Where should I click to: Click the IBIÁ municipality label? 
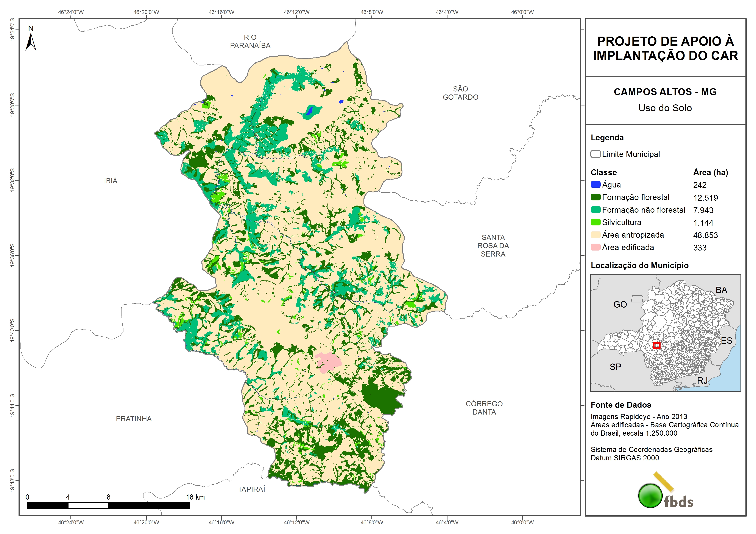click(111, 181)
